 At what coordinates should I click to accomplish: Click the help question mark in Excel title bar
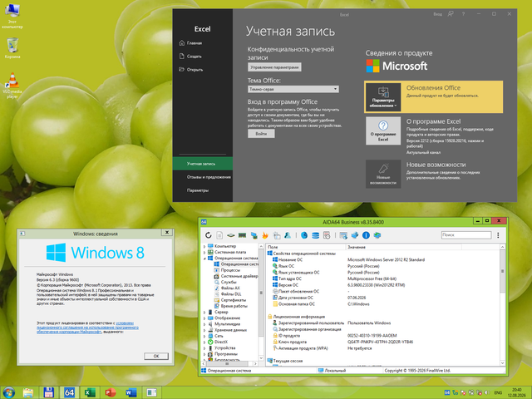tap(463, 14)
